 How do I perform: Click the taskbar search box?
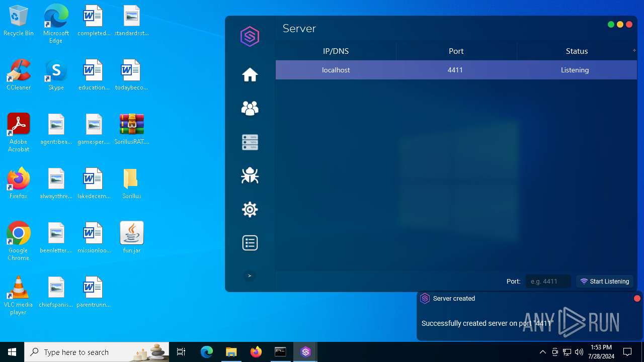coord(97,352)
